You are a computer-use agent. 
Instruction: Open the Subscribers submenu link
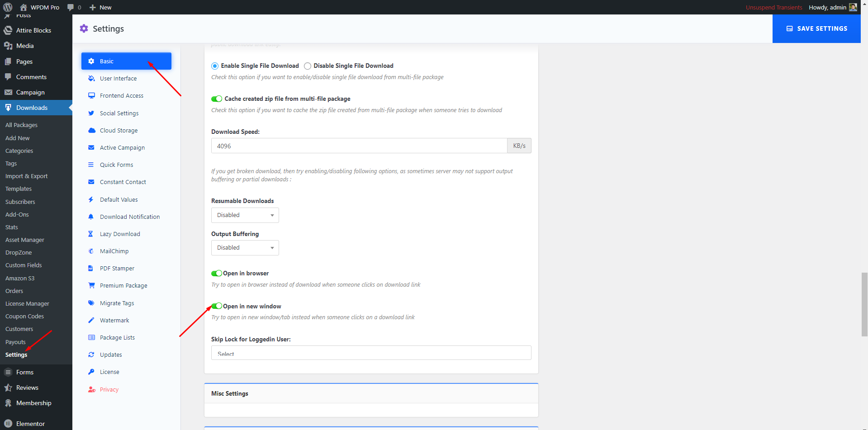(20, 202)
